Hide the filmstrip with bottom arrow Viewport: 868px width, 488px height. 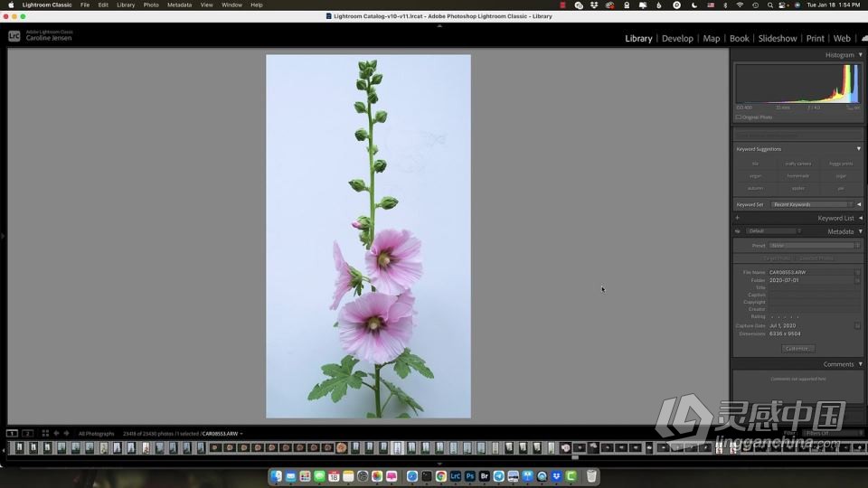coord(439,465)
